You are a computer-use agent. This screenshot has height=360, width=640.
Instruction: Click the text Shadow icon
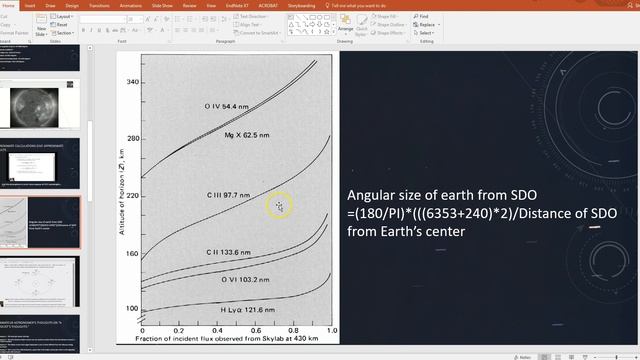pyautogui.click(x=107, y=30)
